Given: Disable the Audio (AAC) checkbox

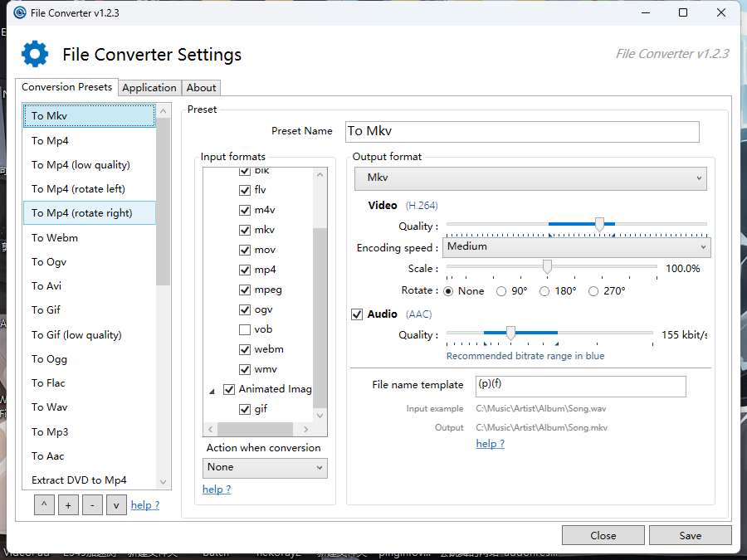Looking at the screenshot, I should 356,314.
